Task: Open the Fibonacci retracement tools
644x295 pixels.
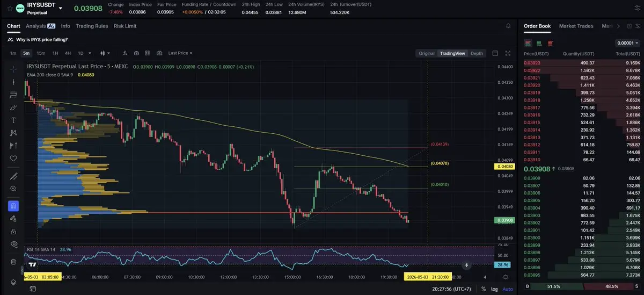Action: (x=13, y=95)
